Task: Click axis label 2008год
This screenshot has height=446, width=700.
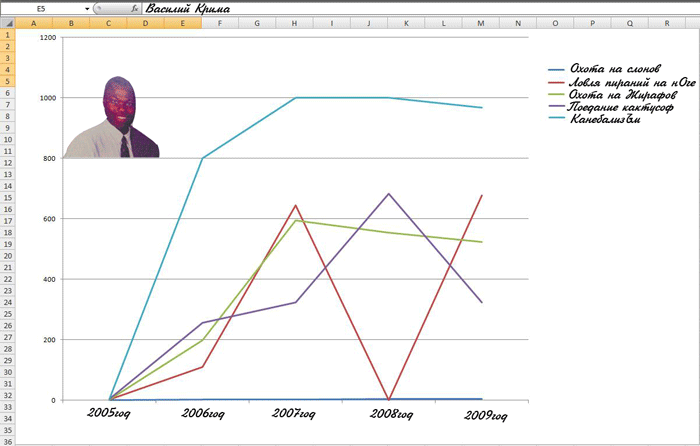Action: click(x=391, y=415)
